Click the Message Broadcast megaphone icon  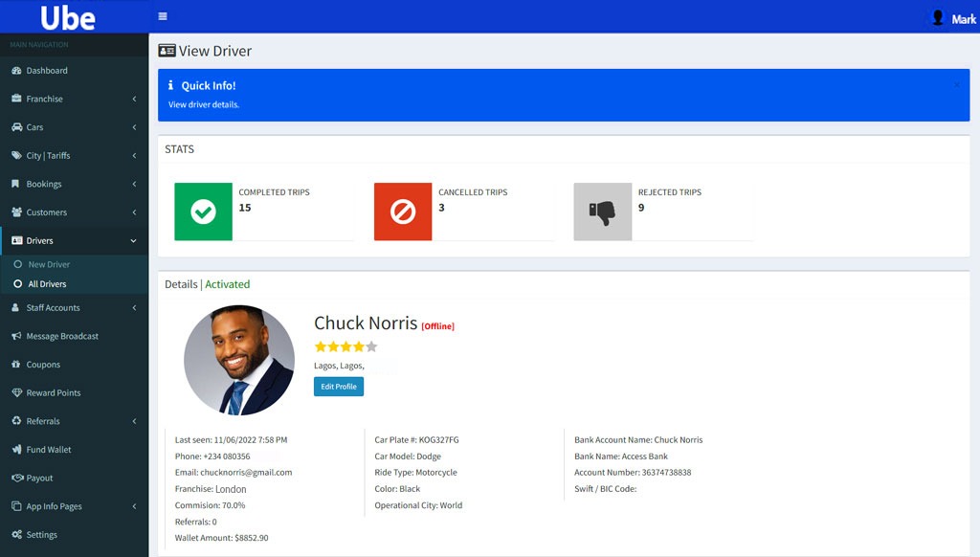coord(17,336)
